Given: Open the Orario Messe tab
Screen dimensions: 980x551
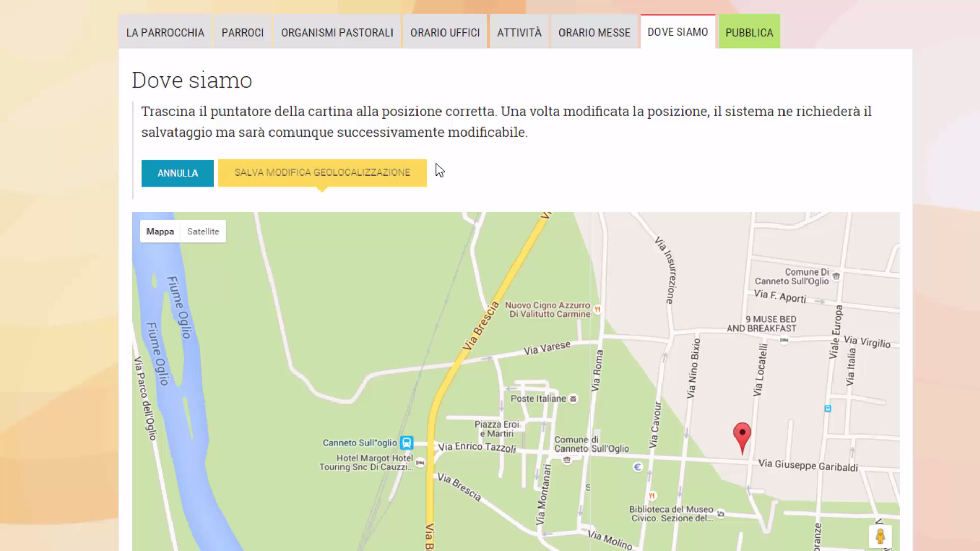Looking at the screenshot, I should point(594,32).
